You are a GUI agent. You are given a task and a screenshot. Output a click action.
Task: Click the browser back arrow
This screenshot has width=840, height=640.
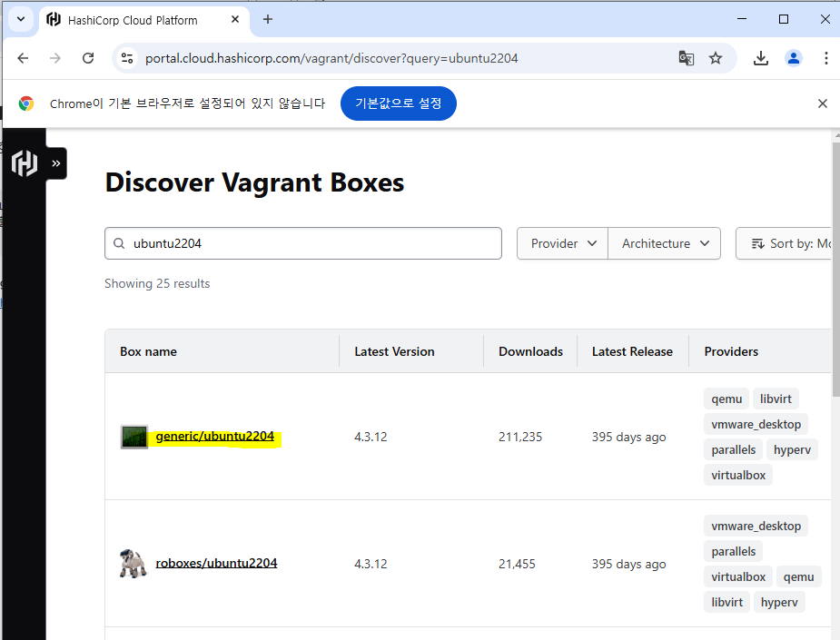[x=23, y=58]
